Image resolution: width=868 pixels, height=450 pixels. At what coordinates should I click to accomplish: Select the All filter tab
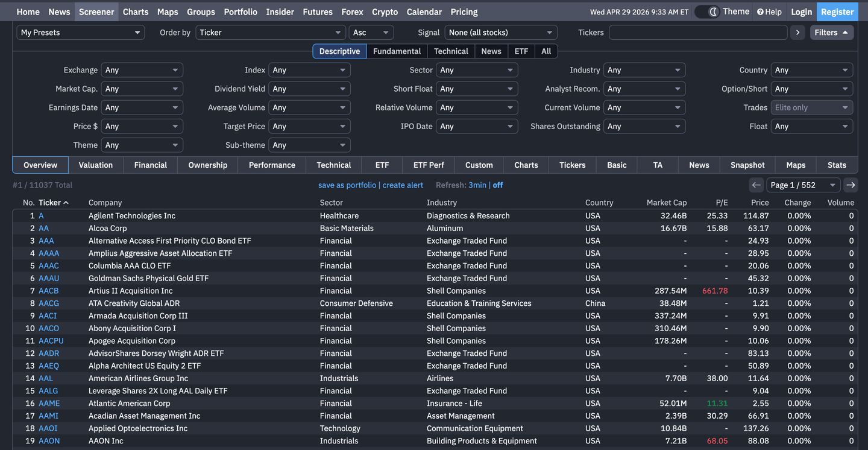546,51
